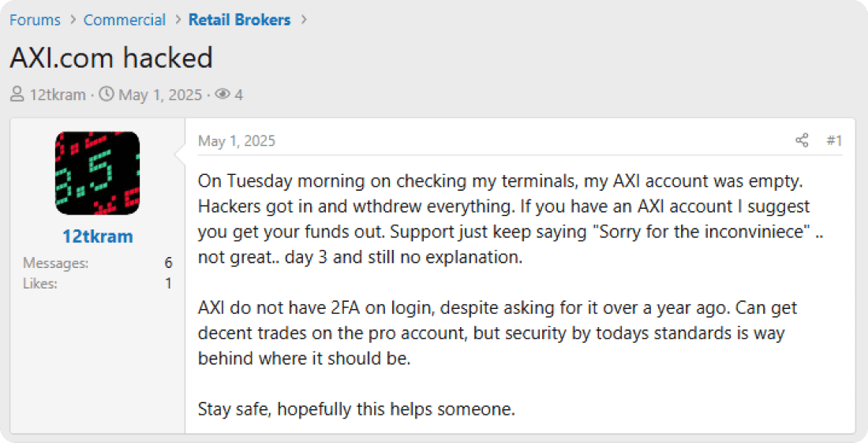Click the #1 post number link

coord(834,141)
